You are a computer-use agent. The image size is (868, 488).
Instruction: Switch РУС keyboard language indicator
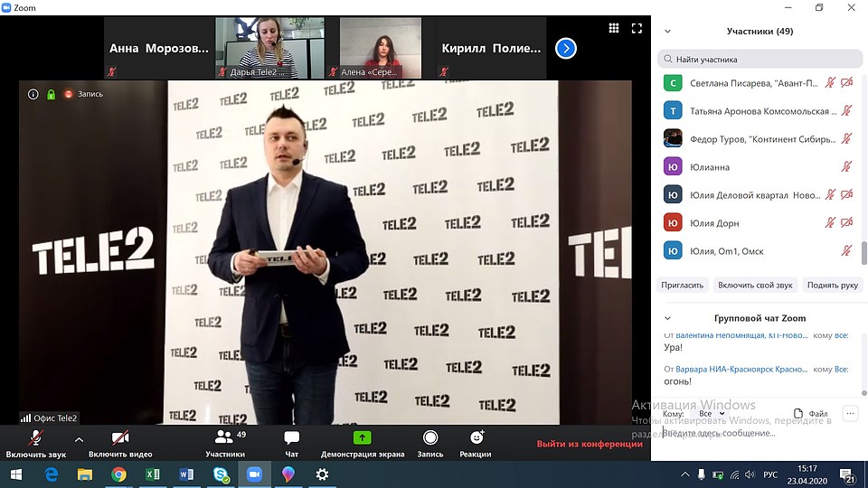pyautogui.click(x=770, y=474)
